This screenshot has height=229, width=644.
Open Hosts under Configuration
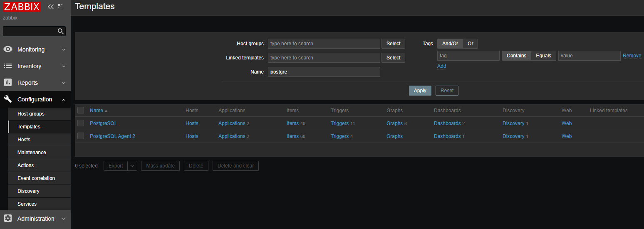24,140
